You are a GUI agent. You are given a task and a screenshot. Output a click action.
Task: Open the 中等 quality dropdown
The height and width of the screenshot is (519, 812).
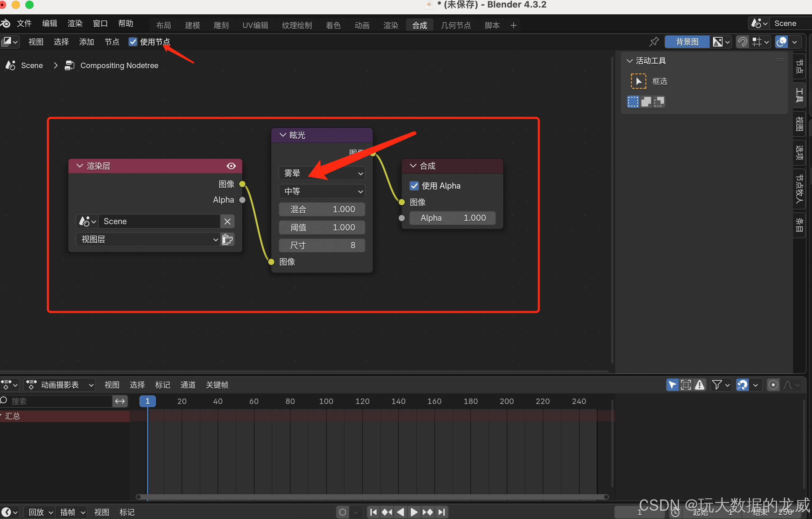click(322, 191)
